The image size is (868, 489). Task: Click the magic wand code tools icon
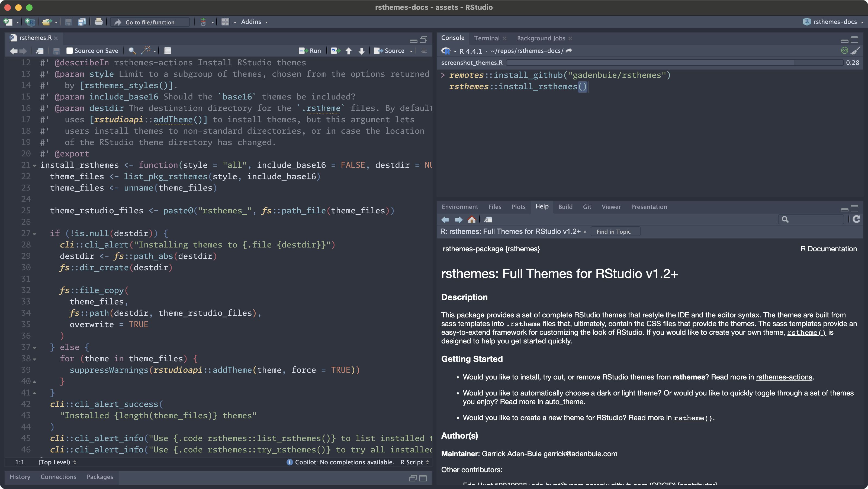[x=146, y=50]
